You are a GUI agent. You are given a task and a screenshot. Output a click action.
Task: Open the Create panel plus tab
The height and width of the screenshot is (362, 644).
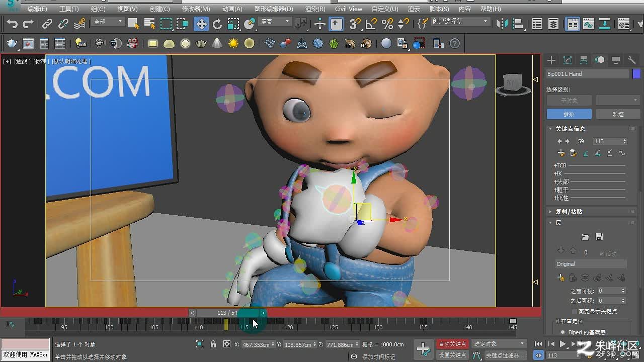click(x=551, y=60)
